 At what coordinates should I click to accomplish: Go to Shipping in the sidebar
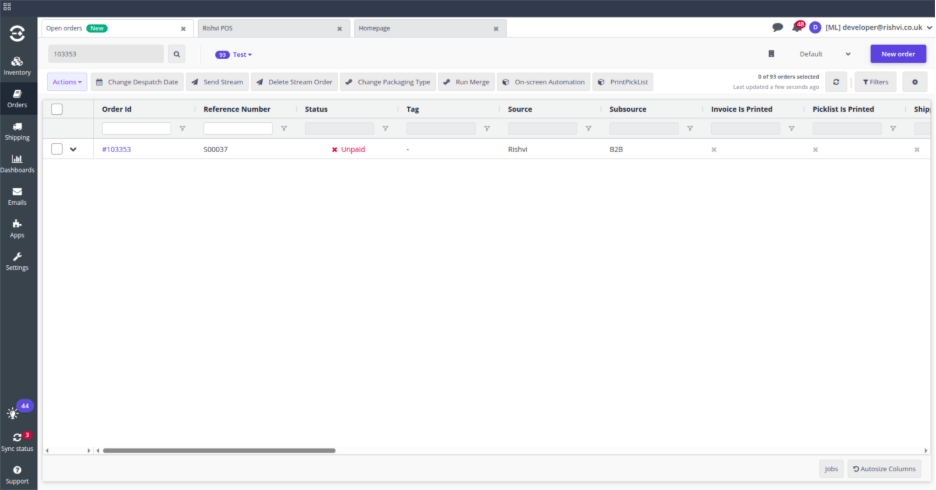click(17, 130)
